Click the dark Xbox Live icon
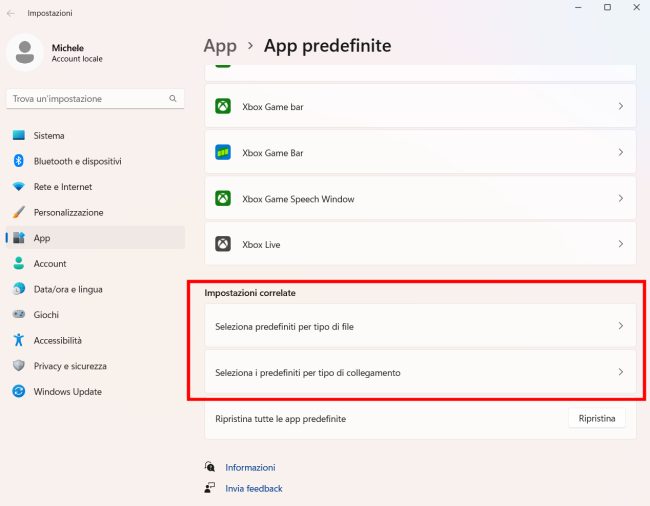This screenshot has width=650, height=506. click(223, 244)
